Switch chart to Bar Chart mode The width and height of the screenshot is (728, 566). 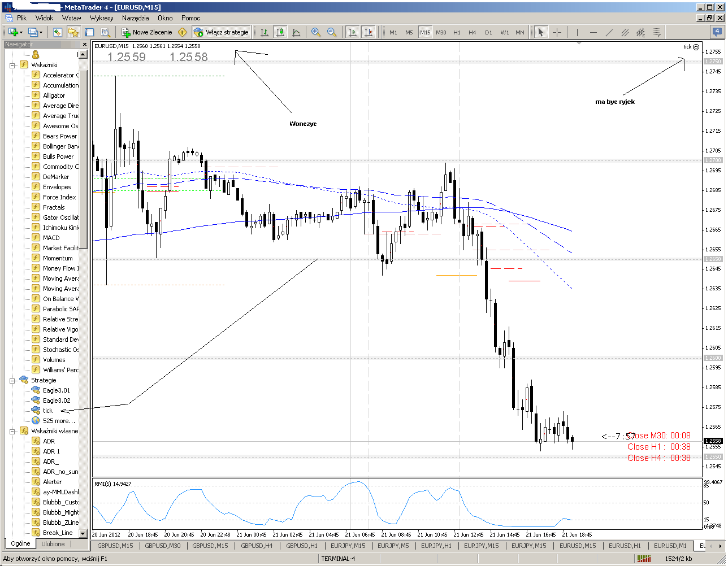(x=264, y=32)
